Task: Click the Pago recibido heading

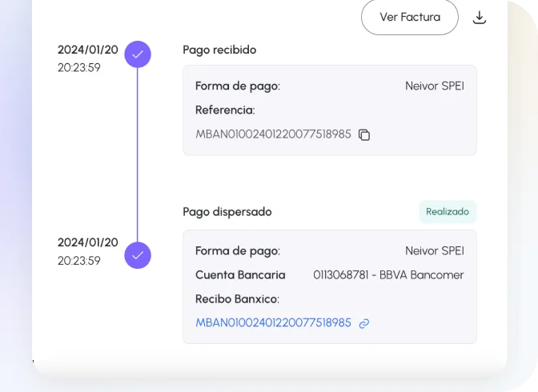Action: [x=219, y=50]
